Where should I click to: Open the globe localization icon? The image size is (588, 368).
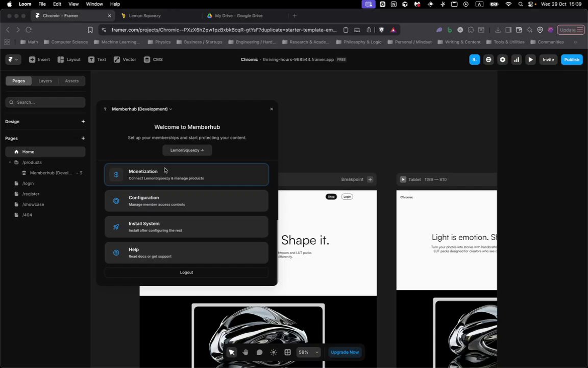click(488, 60)
